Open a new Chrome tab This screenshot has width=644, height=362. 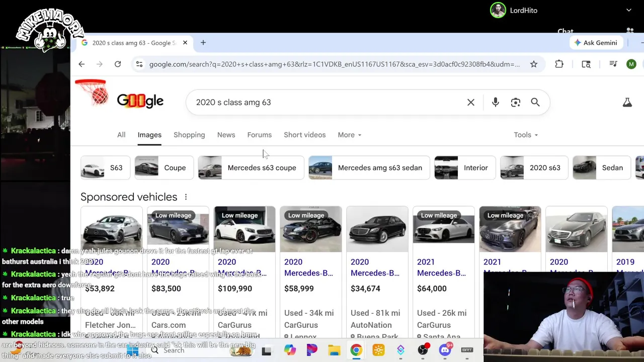[203, 43]
